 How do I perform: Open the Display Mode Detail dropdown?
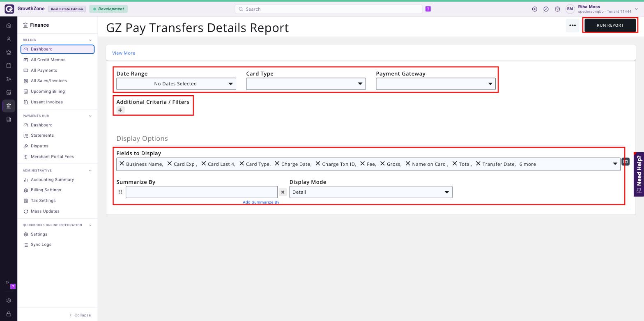371,192
